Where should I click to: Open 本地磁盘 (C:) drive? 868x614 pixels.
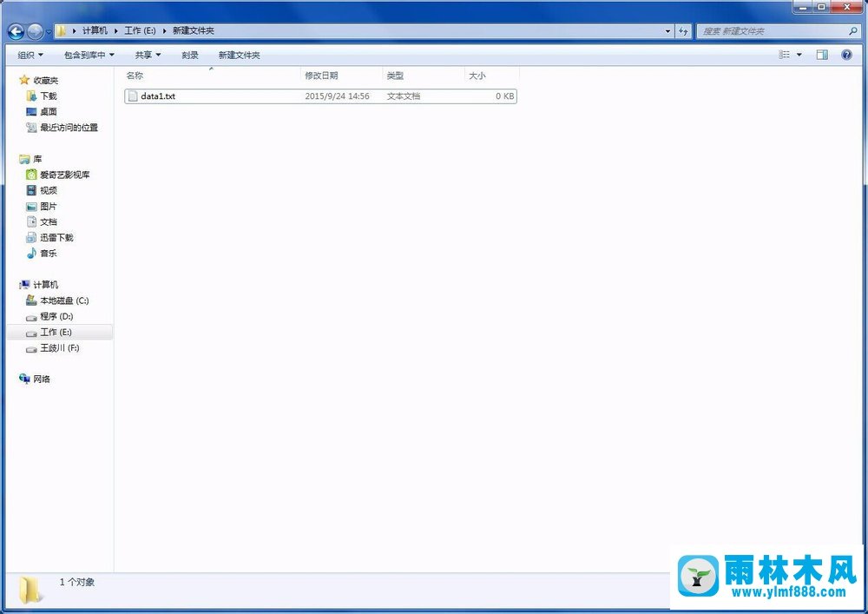pos(64,300)
